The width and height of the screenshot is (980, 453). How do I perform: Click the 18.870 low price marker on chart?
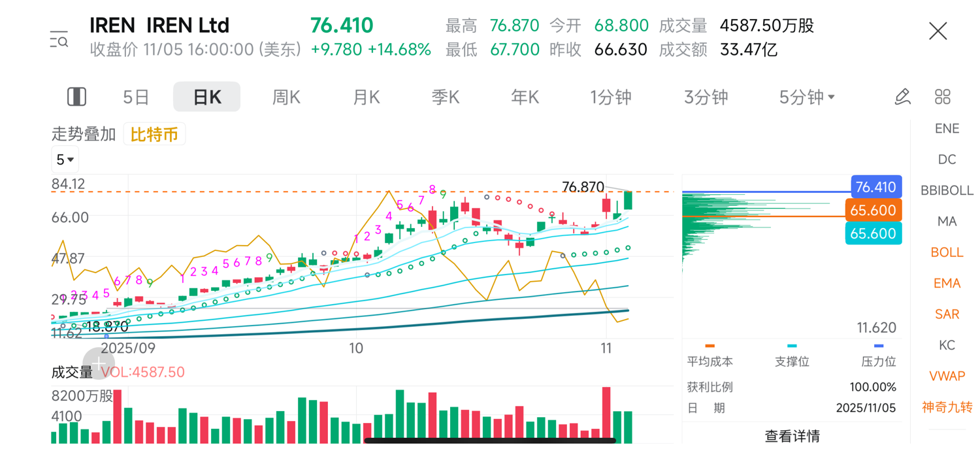(x=107, y=327)
